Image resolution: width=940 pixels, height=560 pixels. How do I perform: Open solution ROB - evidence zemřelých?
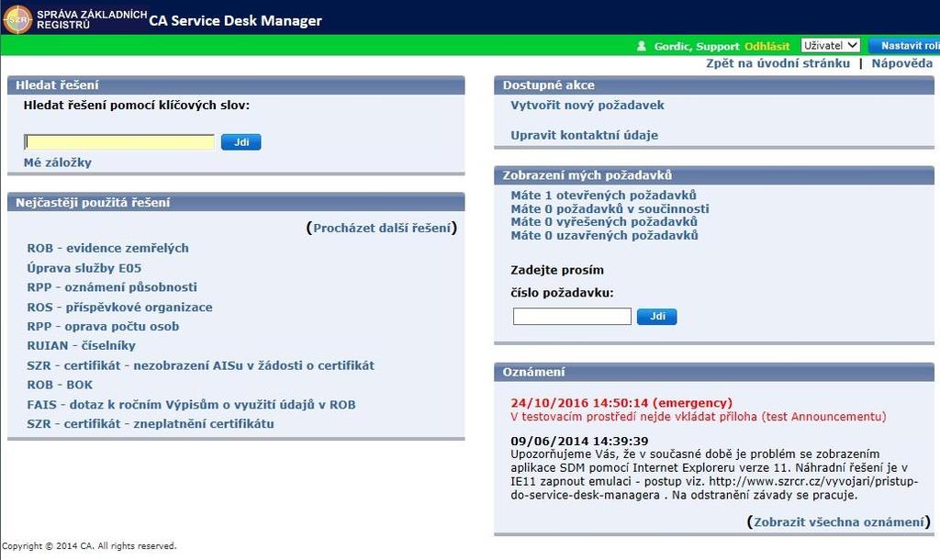tap(108, 248)
